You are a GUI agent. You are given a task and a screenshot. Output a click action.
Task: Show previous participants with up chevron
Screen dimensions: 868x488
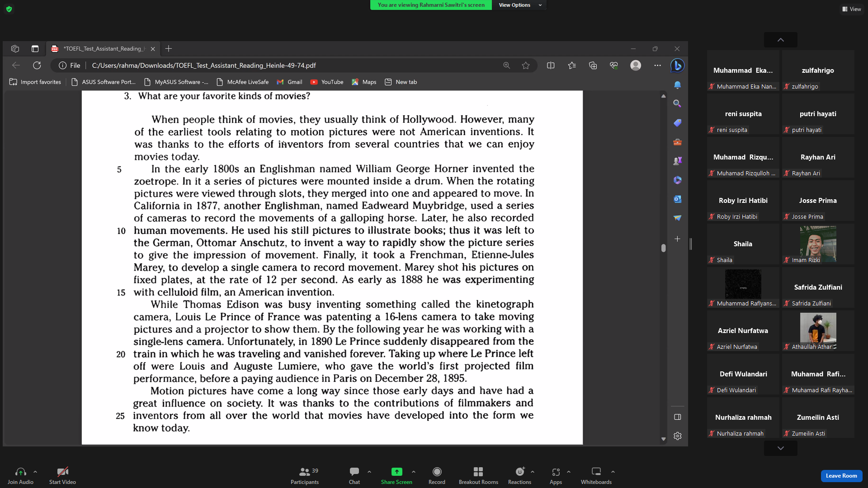tap(781, 40)
